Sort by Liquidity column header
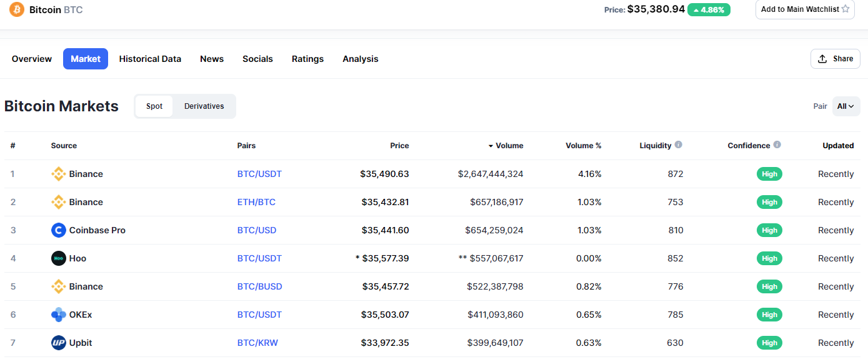Image resolution: width=868 pixels, height=359 pixels. 656,146
